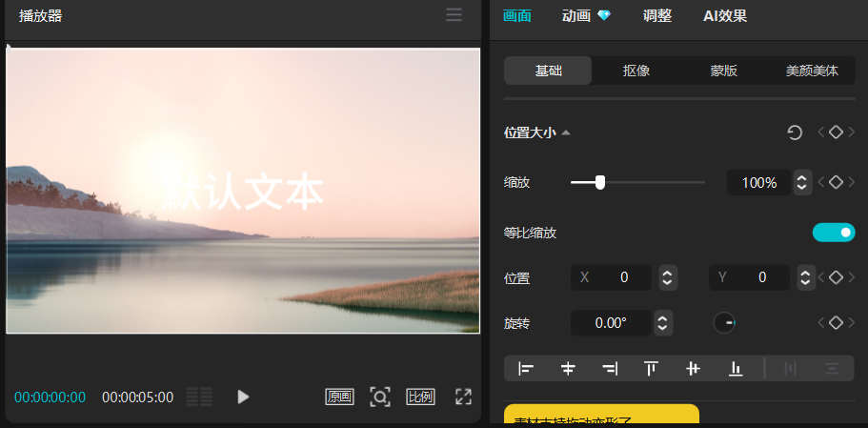Viewport: 868px width, 428px height.
Task: Go to previous keyframe on 缩放 row
Action: (821, 182)
